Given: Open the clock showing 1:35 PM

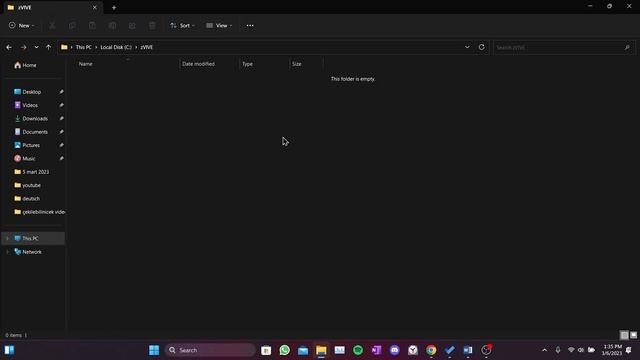Looking at the screenshot, I should [611, 350].
